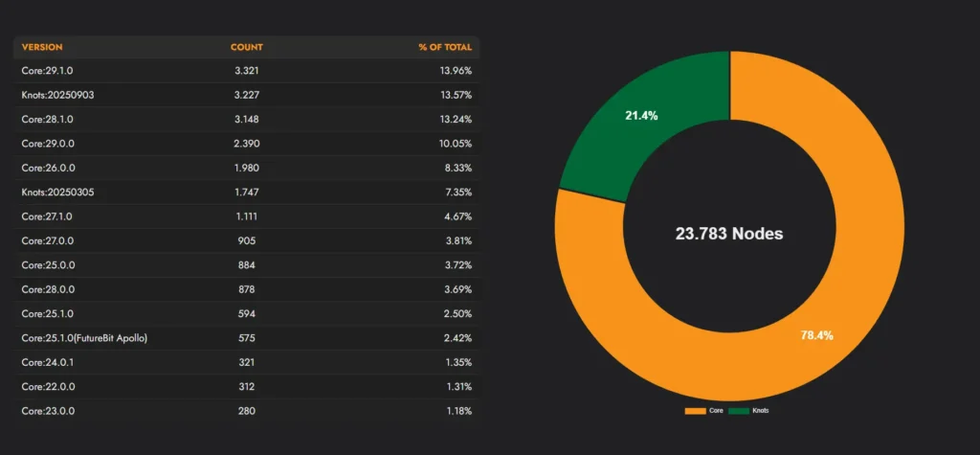
Task: Click the 21.4% chart label
Action: pyautogui.click(x=641, y=115)
